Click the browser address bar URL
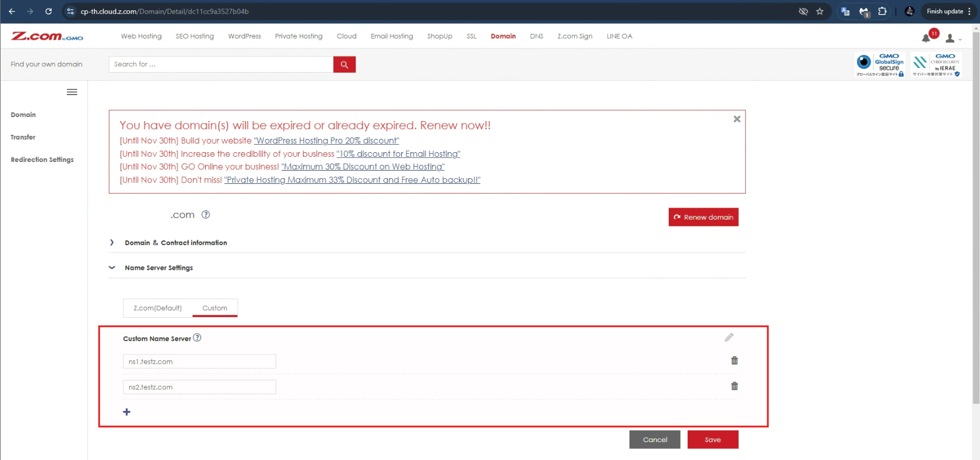 [x=165, y=12]
